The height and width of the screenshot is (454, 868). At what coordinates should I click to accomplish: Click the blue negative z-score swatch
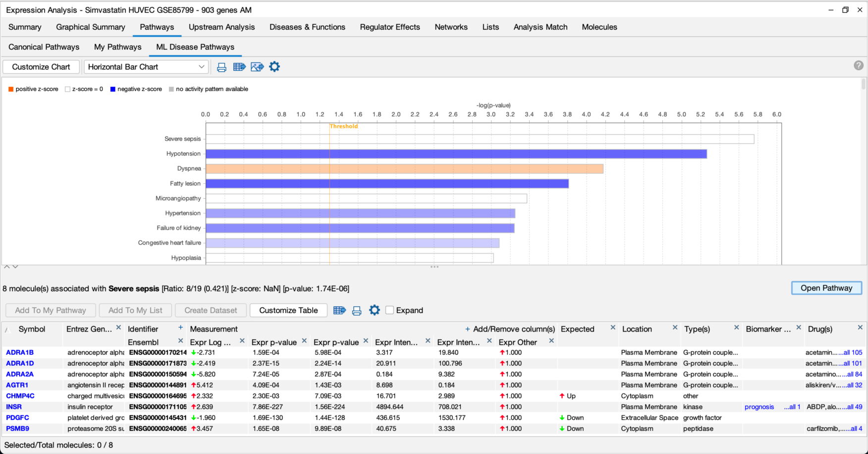coord(113,89)
